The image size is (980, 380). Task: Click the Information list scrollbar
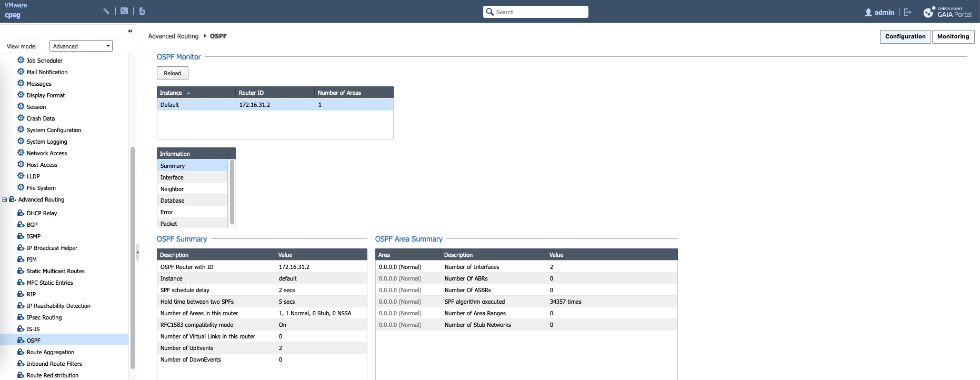tap(232, 192)
